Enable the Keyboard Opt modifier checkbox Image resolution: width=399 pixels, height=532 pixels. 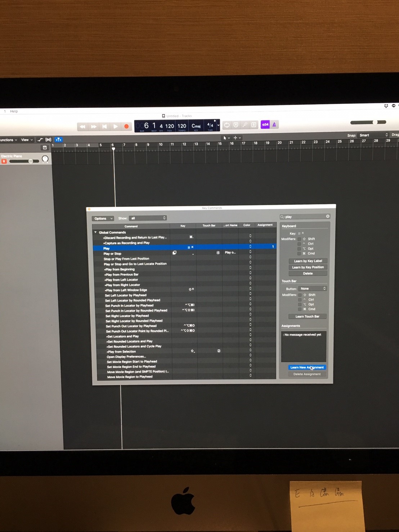299,249
